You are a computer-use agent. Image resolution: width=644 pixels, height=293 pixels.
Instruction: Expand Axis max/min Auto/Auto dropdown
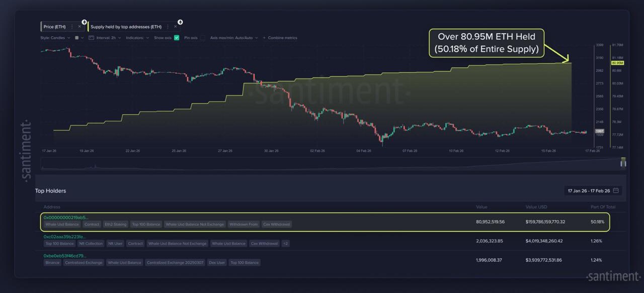[x=233, y=38]
